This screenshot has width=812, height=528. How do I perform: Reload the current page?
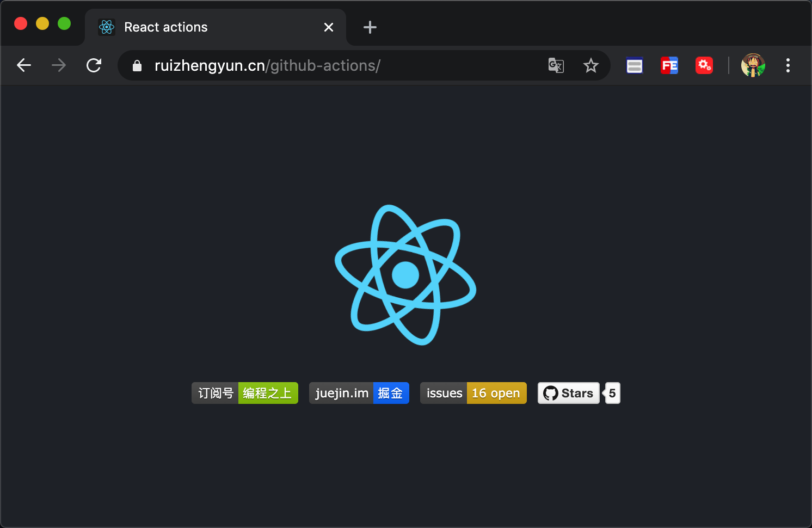pyautogui.click(x=94, y=65)
